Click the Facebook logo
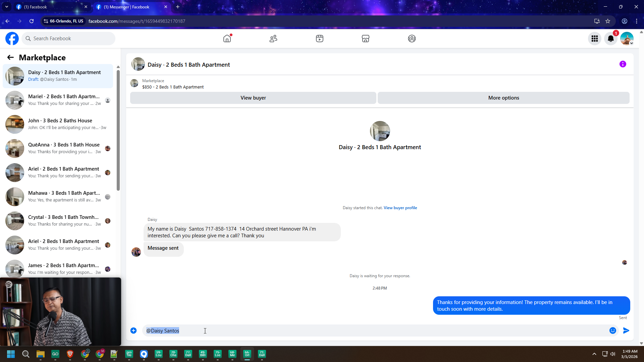The image size is (644, 362). (x=12, y=39)
